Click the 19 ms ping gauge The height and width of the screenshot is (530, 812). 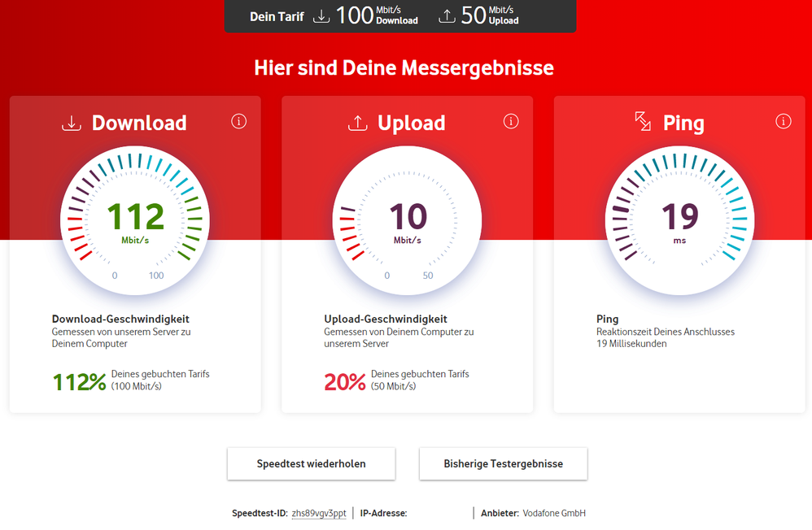coord(679,220)
